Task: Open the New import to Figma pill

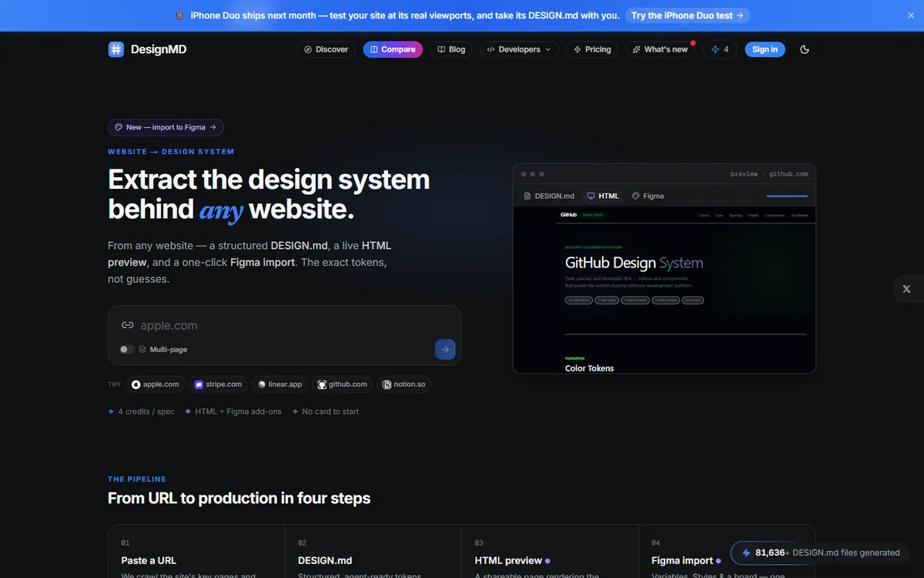Action: pyautogui.click(x=166, y=127)
